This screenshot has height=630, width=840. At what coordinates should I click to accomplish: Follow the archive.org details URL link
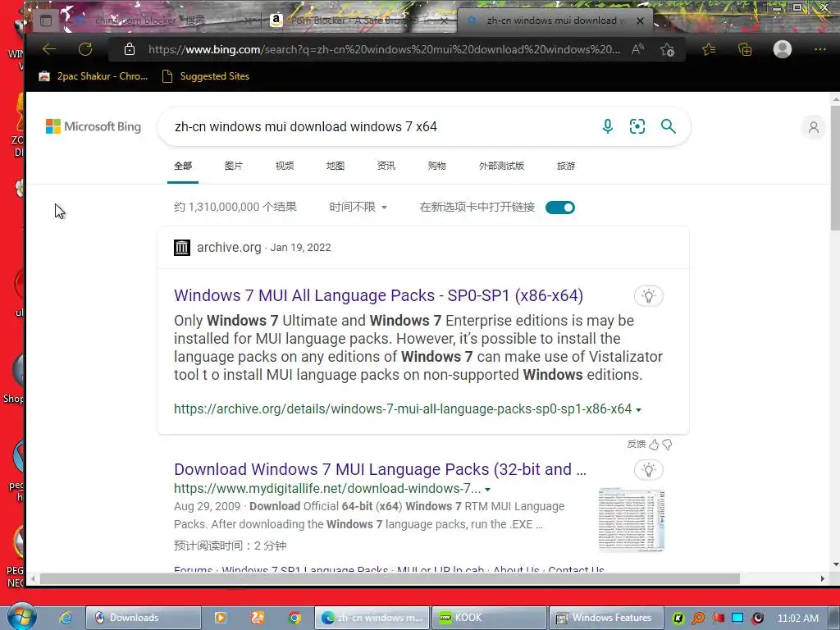(x=403, y=409)
